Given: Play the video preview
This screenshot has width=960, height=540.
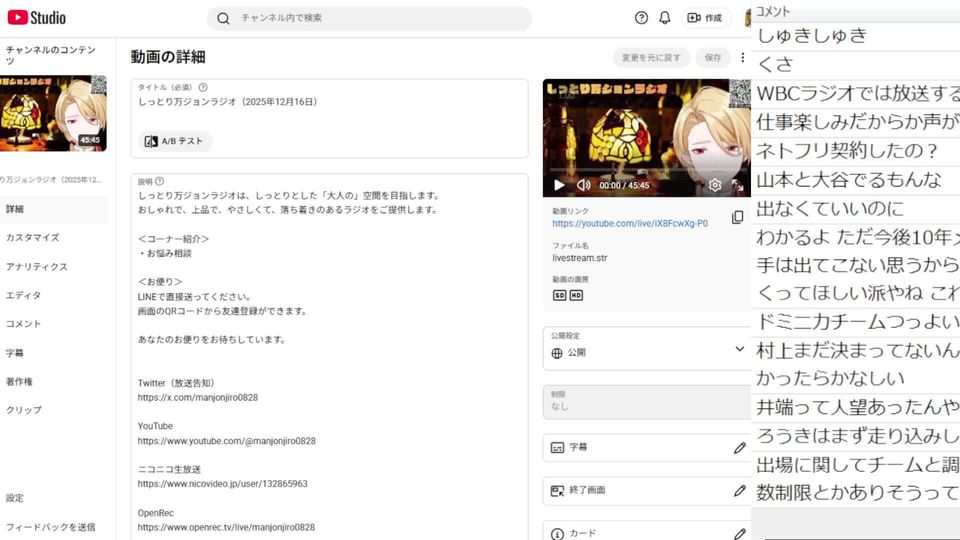Looking at the screenshot, I should (x=559, y=185).
